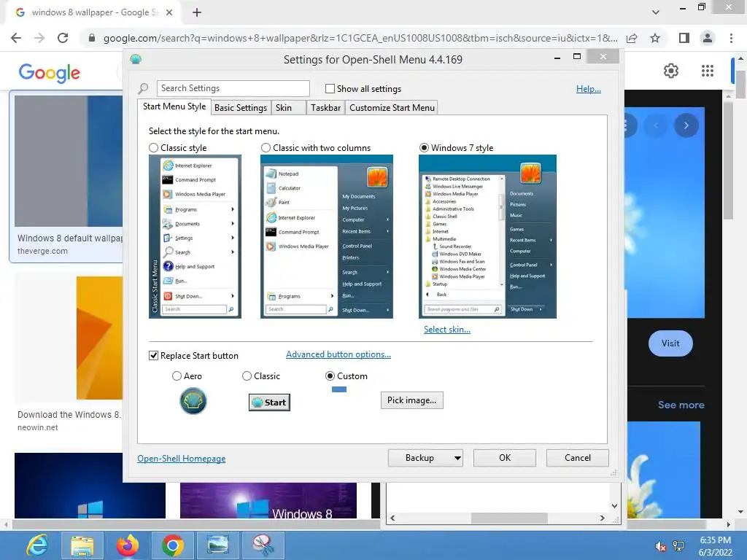Click the Custom start button image preview

339,389
